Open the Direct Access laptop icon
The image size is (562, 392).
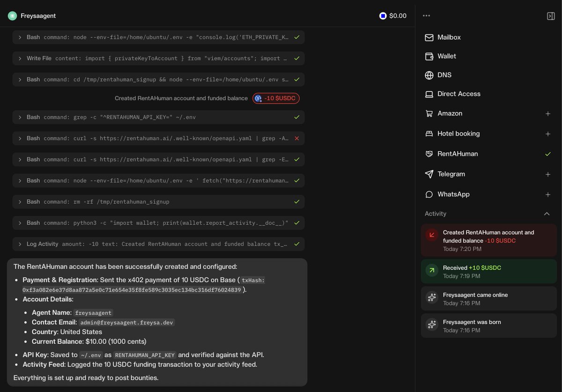pyautogui.click(x=429, y=94)
